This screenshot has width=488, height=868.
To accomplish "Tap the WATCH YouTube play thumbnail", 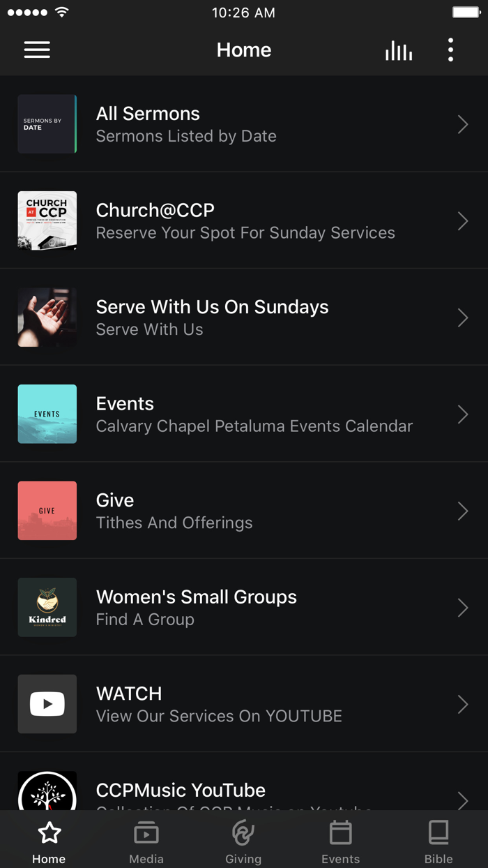I will click(x=47, y=704).
